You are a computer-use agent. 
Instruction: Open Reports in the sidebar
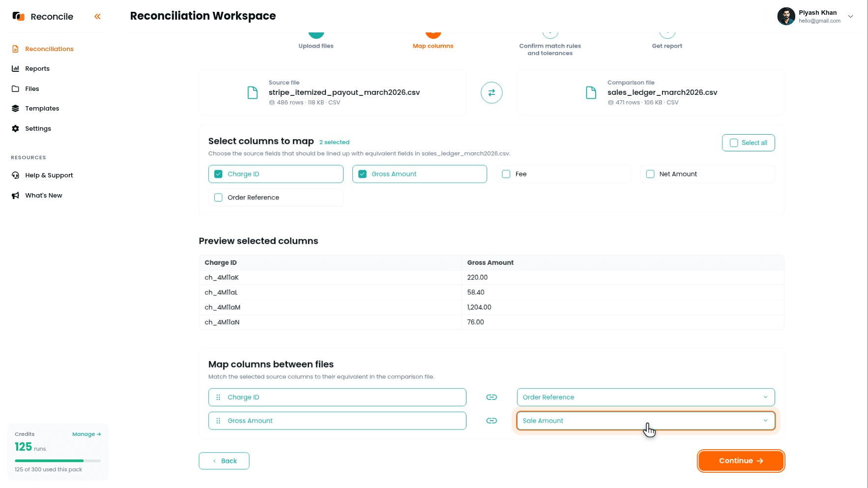[37, 69]
